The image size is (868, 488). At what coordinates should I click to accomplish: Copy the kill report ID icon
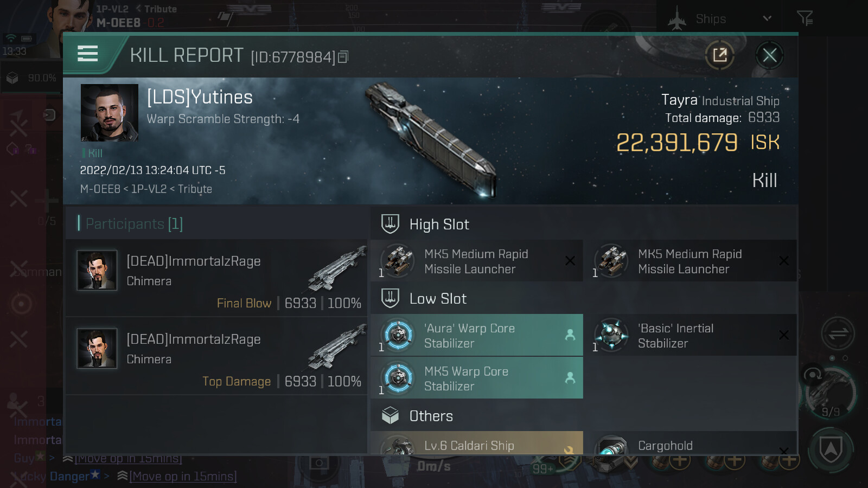(x=343, y=57)
